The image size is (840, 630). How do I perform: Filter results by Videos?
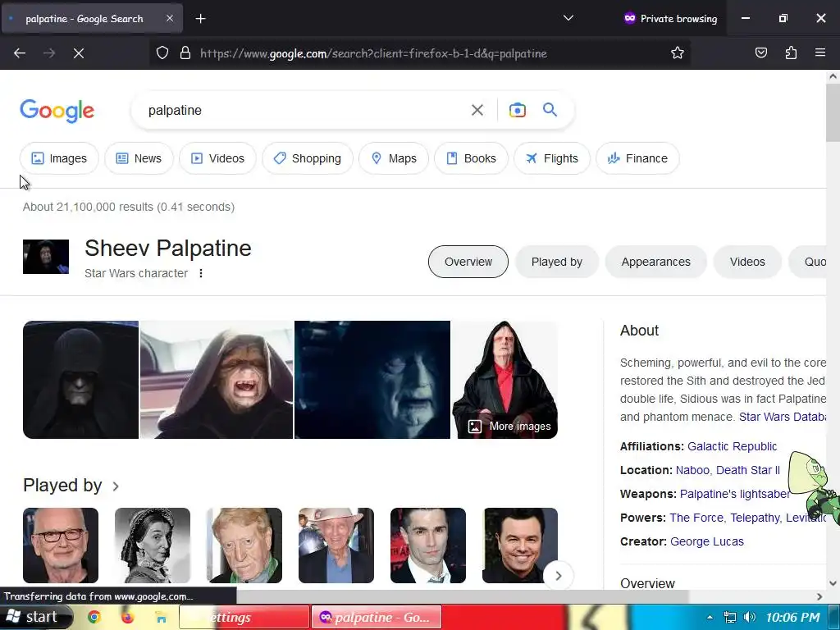pos(217,158)
